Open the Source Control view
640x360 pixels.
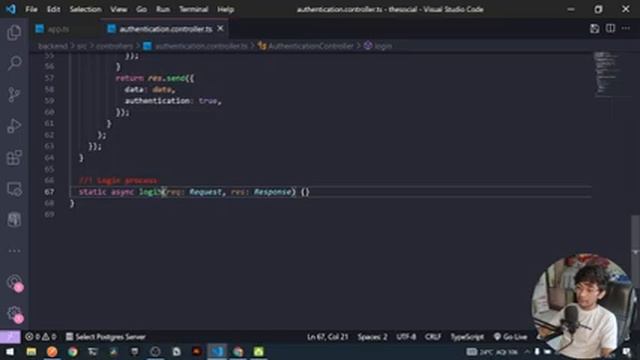point(14,94)
